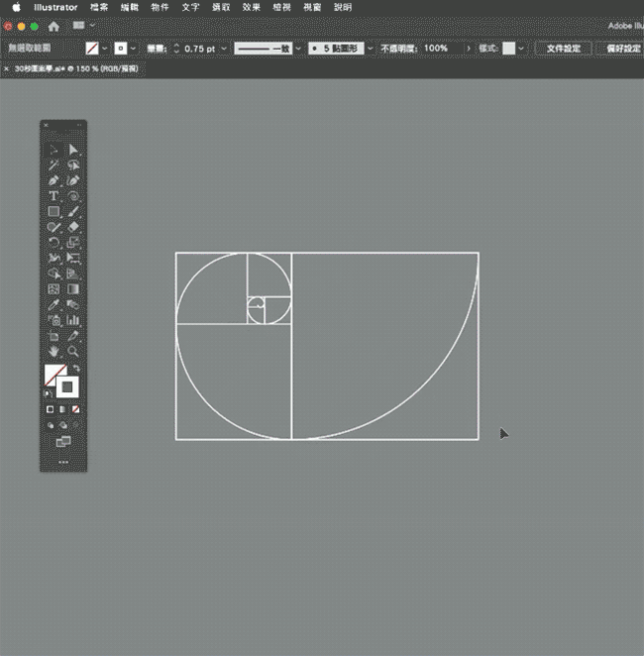Open the 效果 menu

[x=252, y=7]
